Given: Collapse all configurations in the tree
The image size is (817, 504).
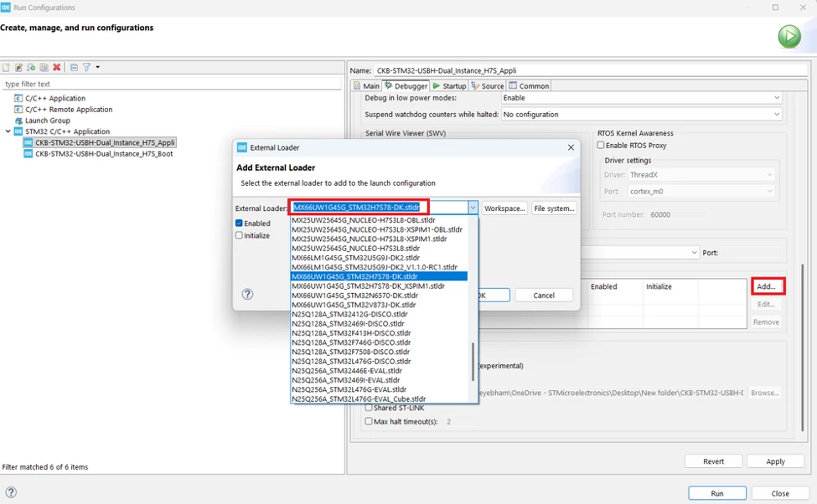Looking at the screenshot, I should pos(74,67).
